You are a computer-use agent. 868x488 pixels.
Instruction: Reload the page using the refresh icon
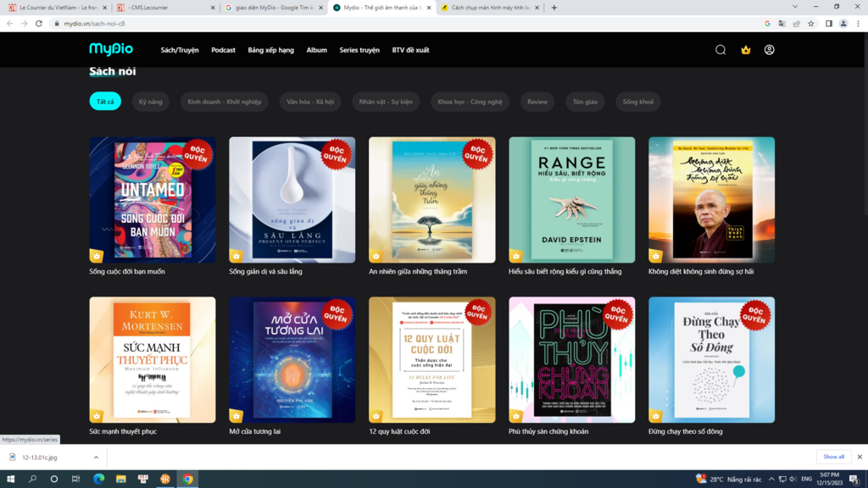tap(39, 24)
